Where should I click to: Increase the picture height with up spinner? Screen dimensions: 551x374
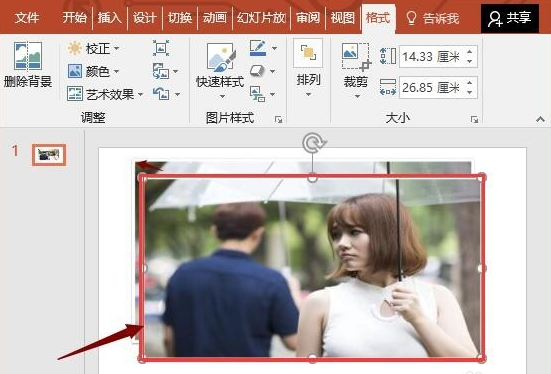pyautogui.click(x=470, y=51)
